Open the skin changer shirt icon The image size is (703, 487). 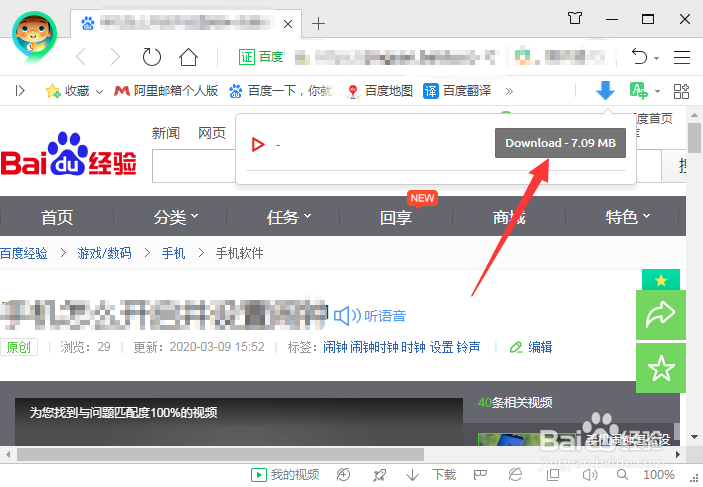574,18
